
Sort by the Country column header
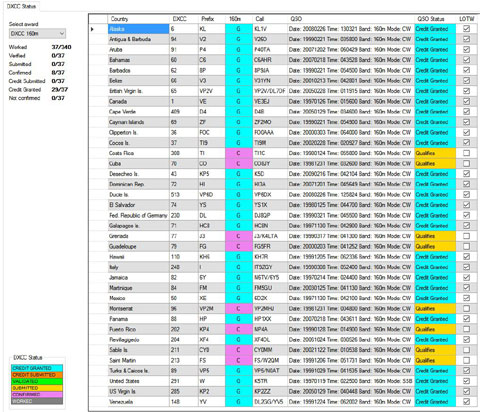coord(139,19)
